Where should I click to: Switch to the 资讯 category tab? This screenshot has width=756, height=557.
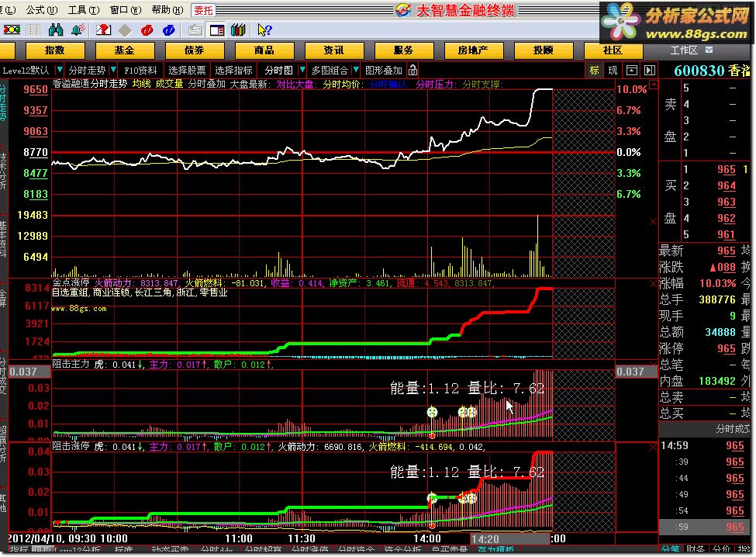point(333,50)
